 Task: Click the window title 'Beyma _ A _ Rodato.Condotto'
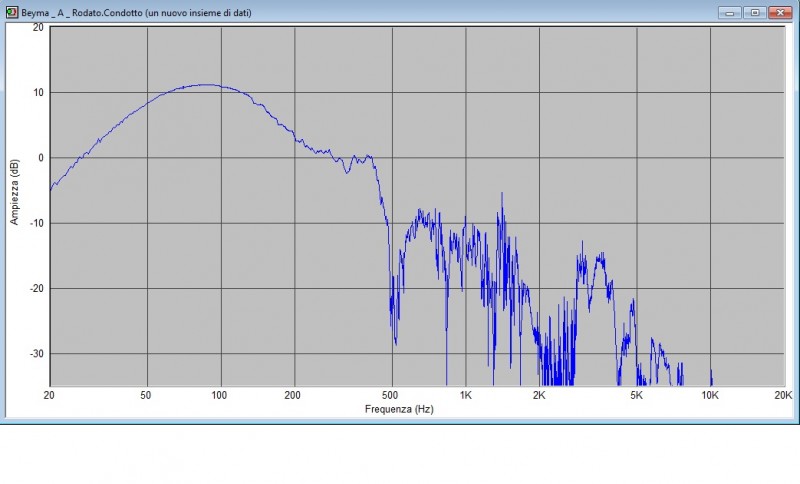point(82,13)
